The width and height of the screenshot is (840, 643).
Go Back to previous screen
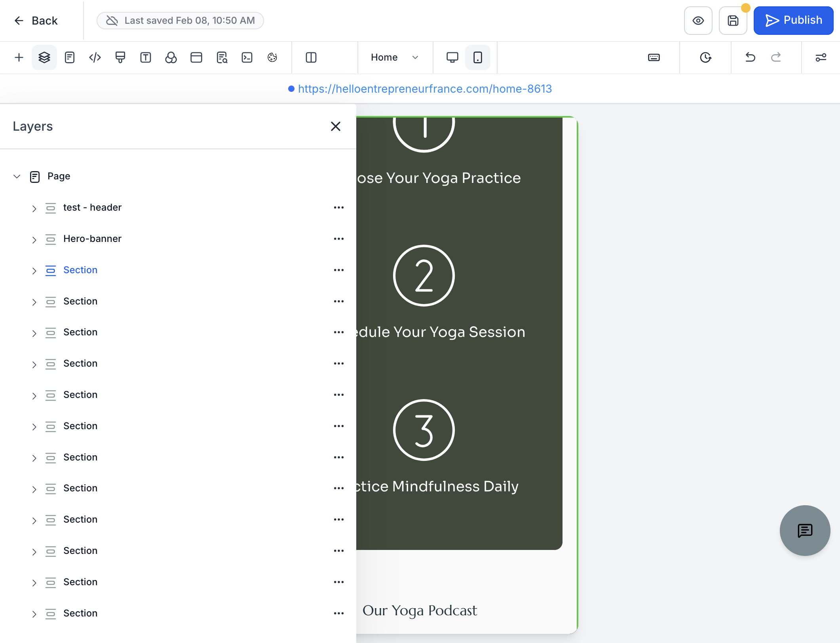[36, 21]
